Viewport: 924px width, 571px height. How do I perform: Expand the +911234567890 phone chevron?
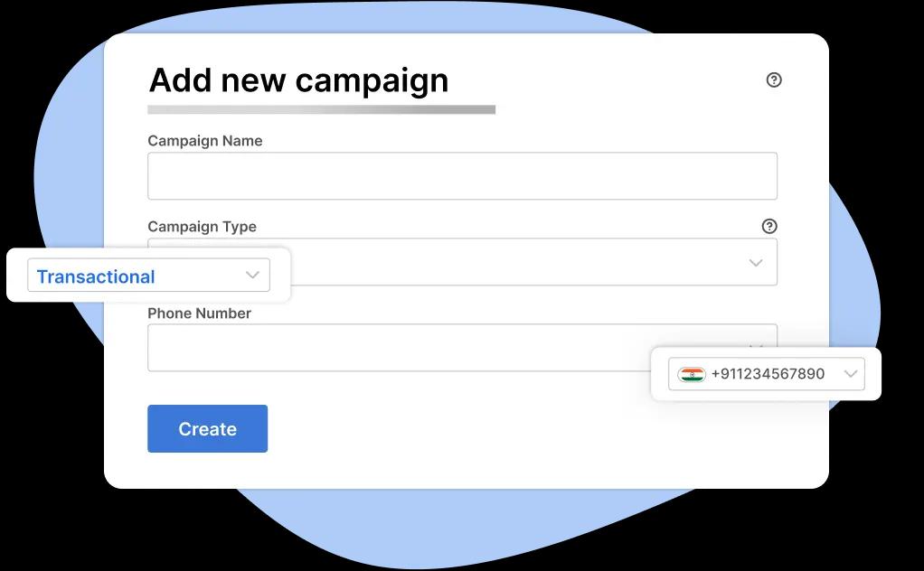point(851,374)
